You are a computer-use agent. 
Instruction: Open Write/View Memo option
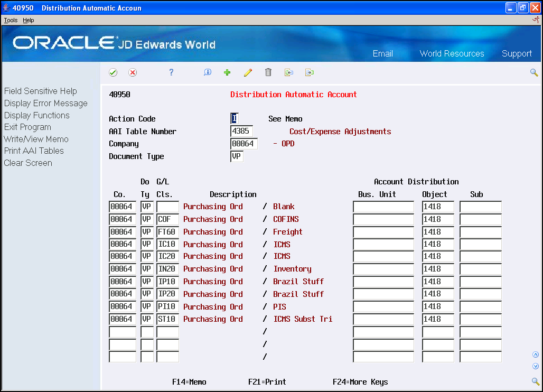(36, 139)
